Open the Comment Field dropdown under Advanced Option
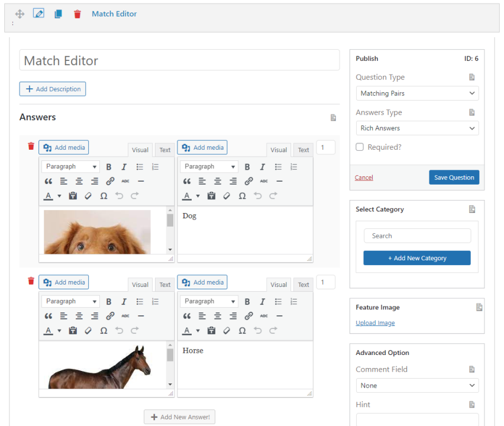504x426 pixels. pyautogui.click(x=417, y=385)
